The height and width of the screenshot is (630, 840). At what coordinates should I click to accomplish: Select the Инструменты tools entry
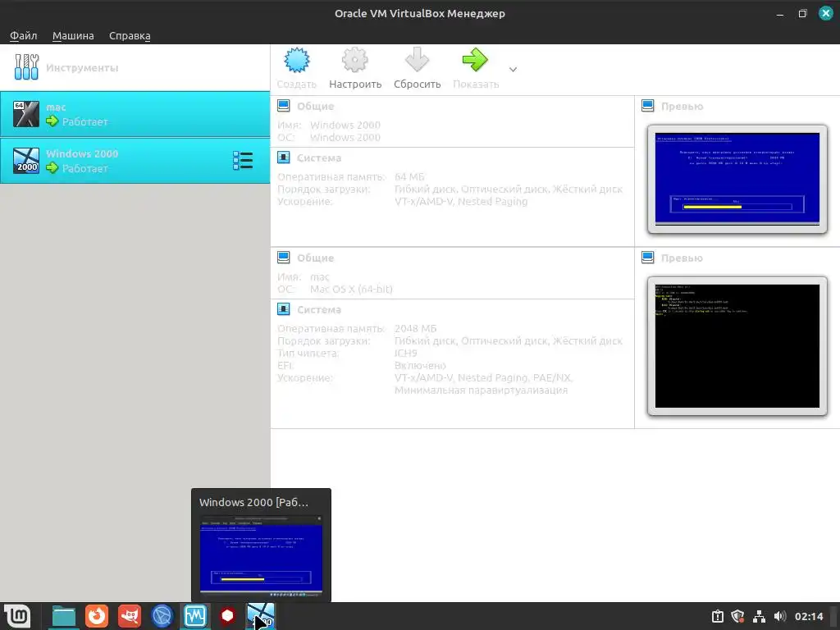click(135, 67)
